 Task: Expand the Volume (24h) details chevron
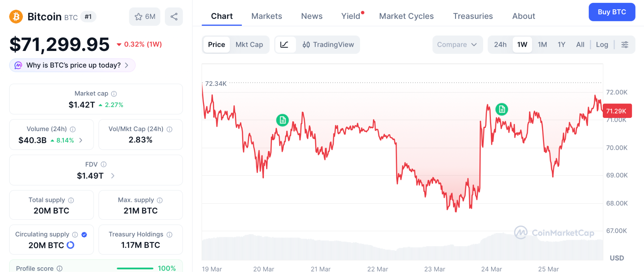pyautogui.click(x=81, y=140)
